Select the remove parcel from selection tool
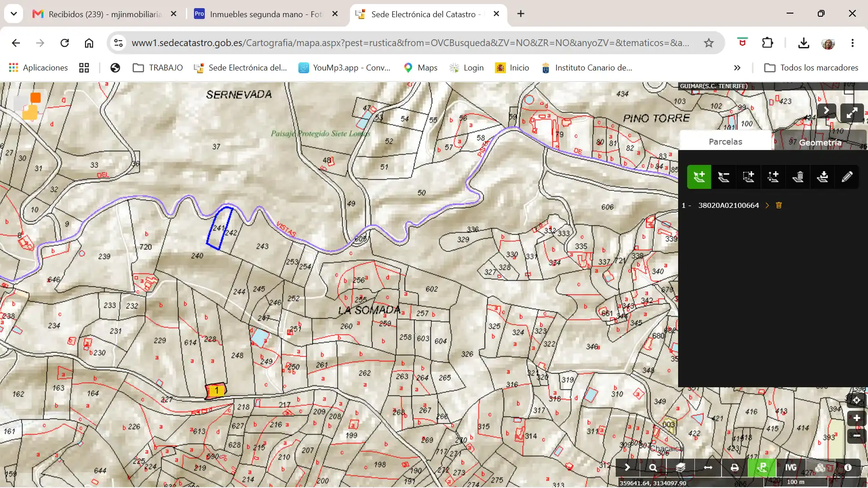The width and height of the screenshot is (868, 488). coord(724,177)
